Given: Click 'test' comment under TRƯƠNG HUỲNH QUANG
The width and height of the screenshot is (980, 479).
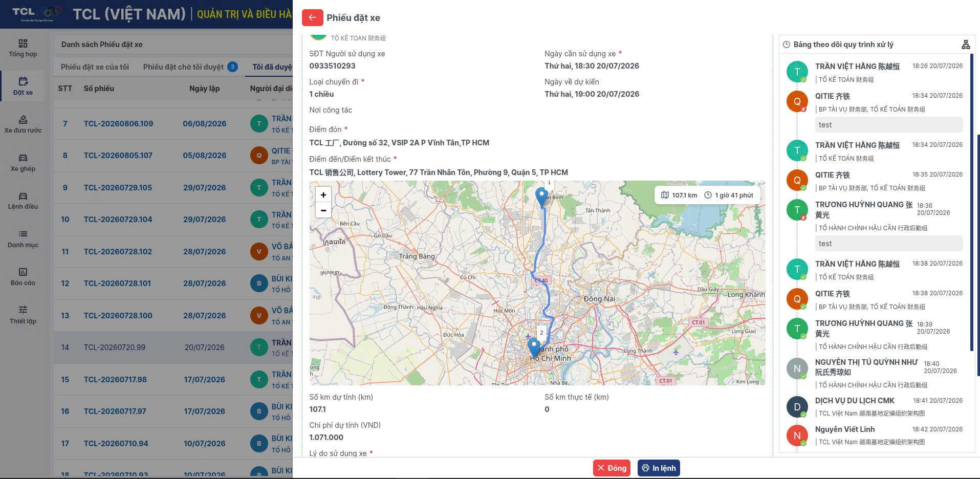Looking at the screenshot, I should coord(889,244).
